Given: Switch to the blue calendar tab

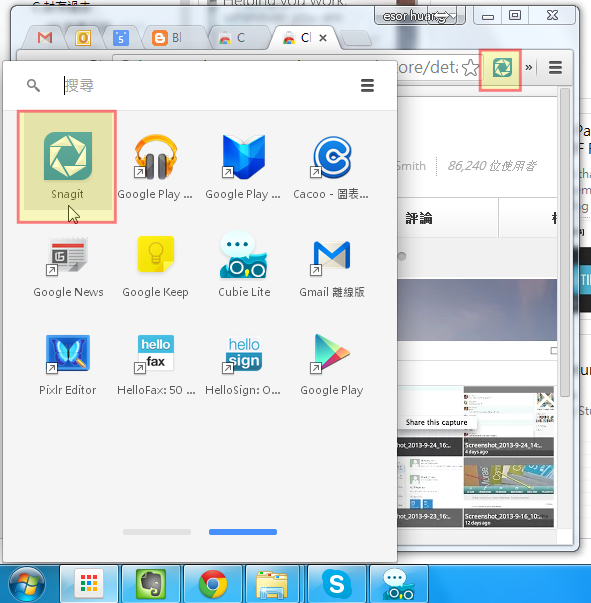Looking at the screenshot, I should coord(121,38).
